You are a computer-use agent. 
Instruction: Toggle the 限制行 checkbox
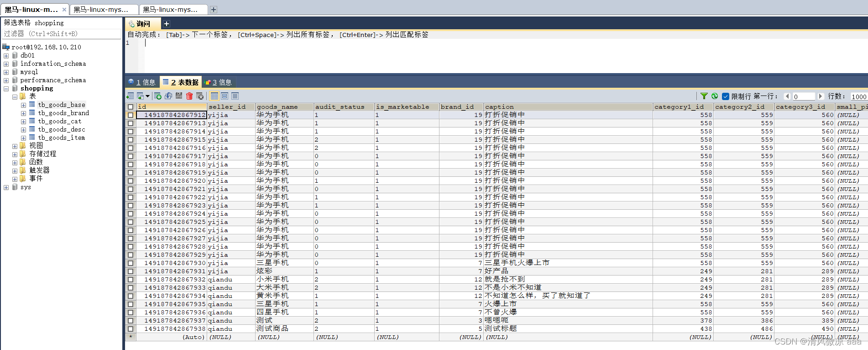click(x=726, y=96)
